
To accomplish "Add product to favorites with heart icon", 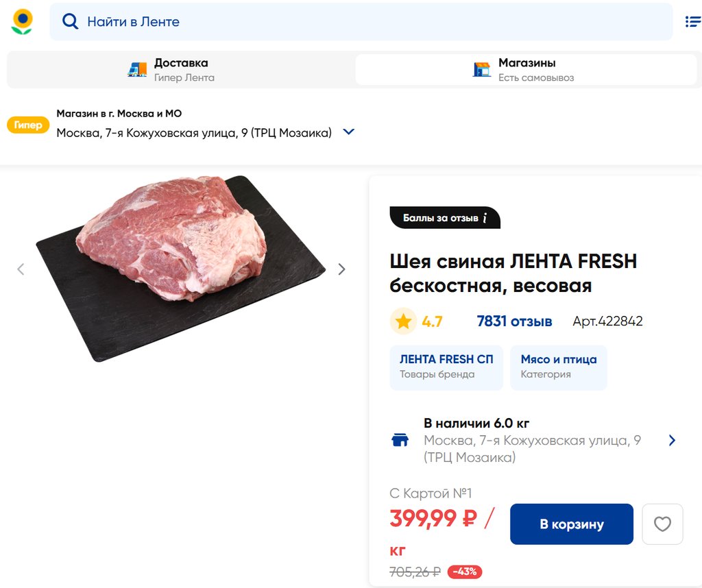I will 662,524.
